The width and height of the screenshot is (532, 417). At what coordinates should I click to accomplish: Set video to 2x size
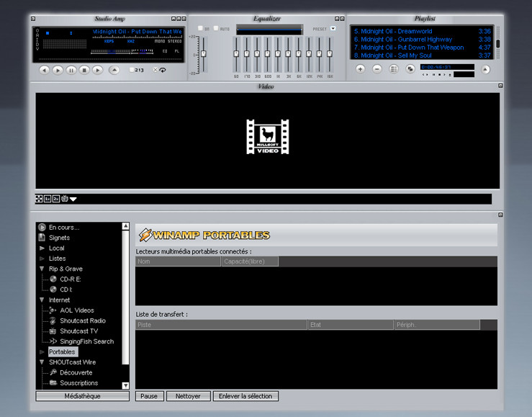click(56, 199)
